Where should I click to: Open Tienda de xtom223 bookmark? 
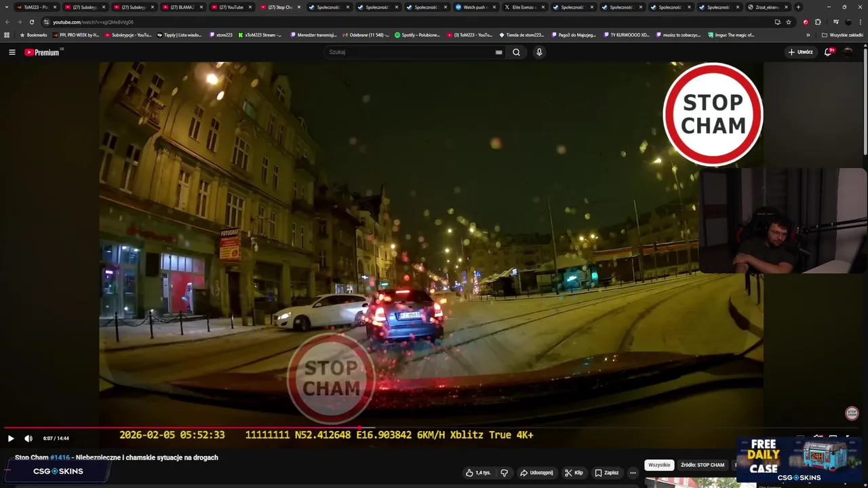(x=521, y=35)
